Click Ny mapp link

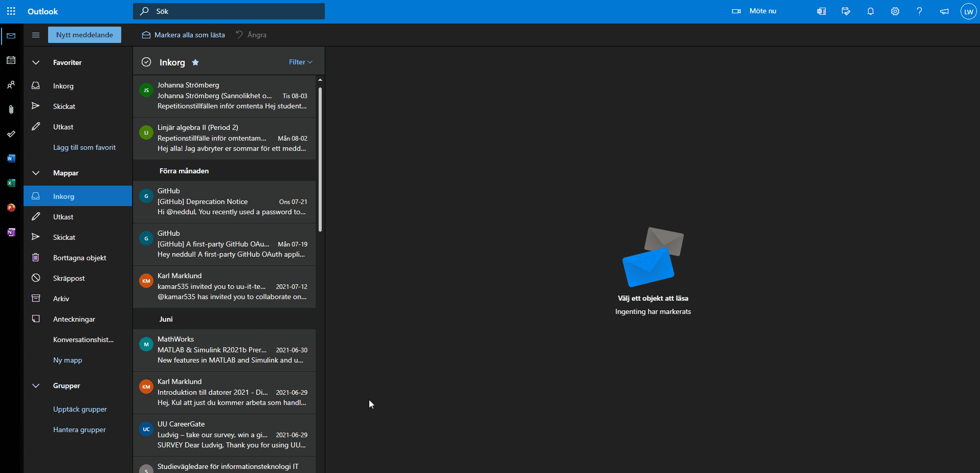click(x=68, y=360)
